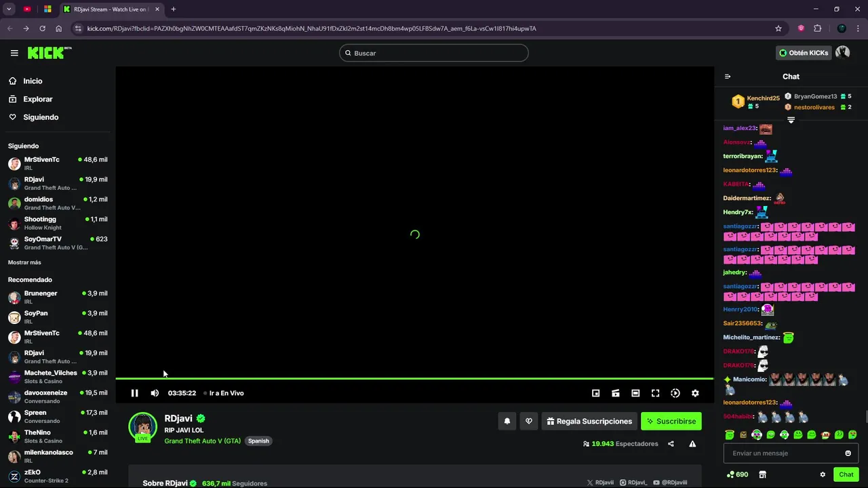Expand the gift leaderboard chevron

(x=791, y=120)
